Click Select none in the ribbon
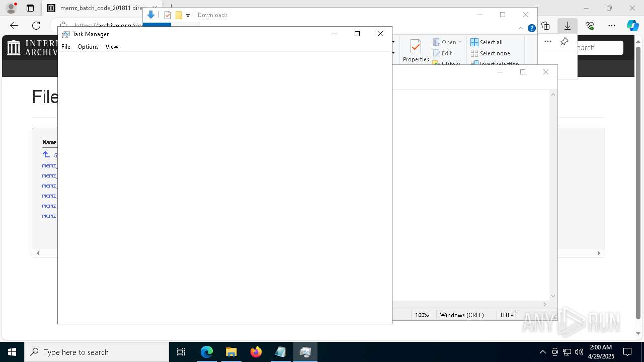This screenshot has height=362, width=644. [x=491, y=53]
